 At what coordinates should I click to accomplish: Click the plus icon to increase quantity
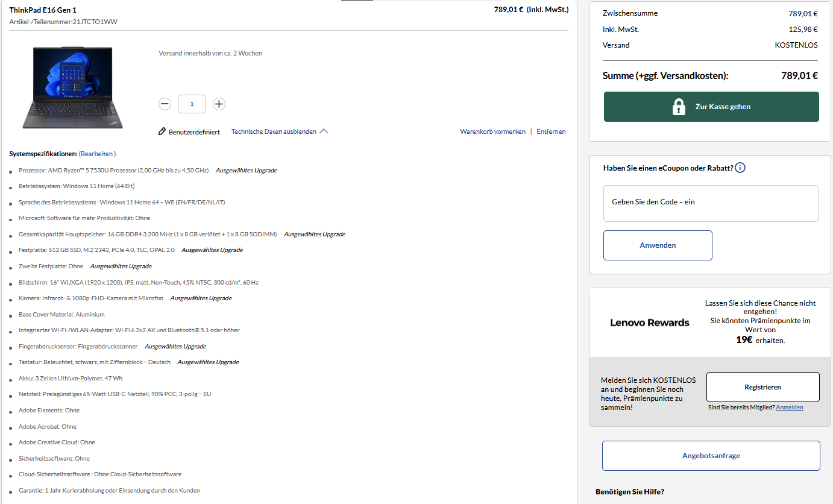218,104
